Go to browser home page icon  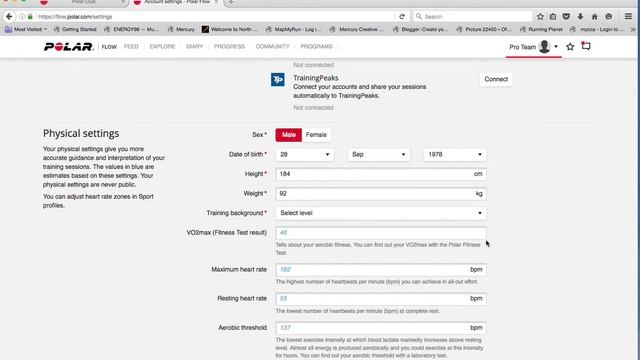click(x=594, y=17)
